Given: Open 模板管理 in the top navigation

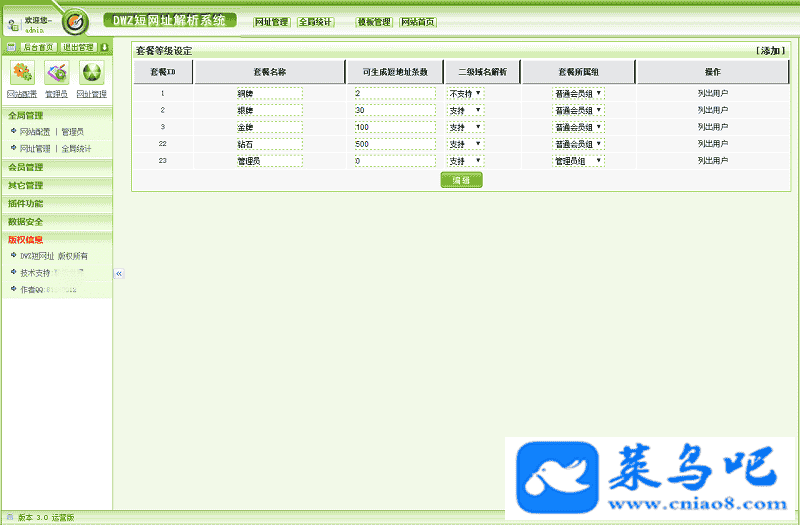Looking at the screenshot, I should 374,22.
